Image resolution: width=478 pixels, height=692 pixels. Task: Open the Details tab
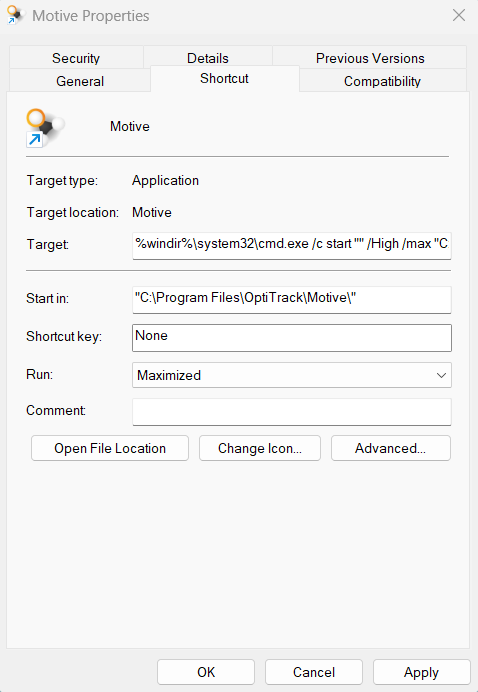tap(208, 58)
